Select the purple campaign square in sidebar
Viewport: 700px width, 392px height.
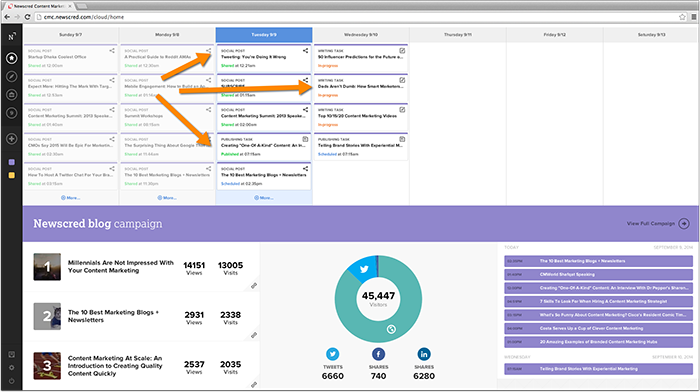tap(12, 162)
